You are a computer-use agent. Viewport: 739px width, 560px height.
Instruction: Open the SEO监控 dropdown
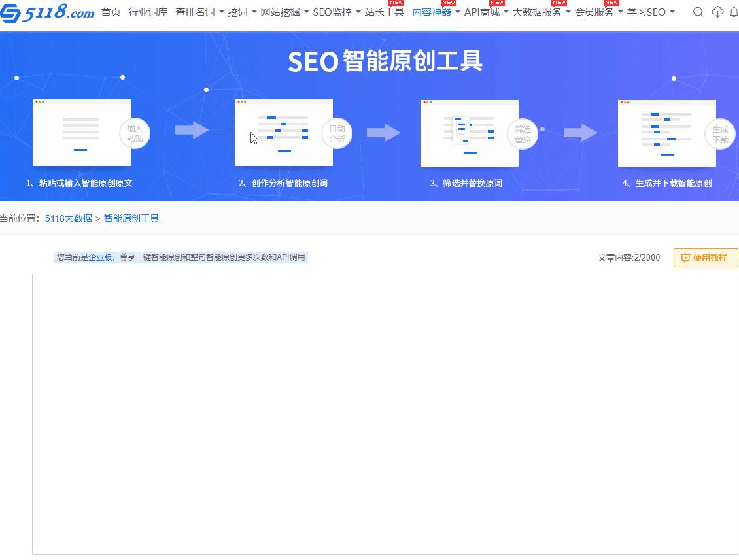pos(337,12)
